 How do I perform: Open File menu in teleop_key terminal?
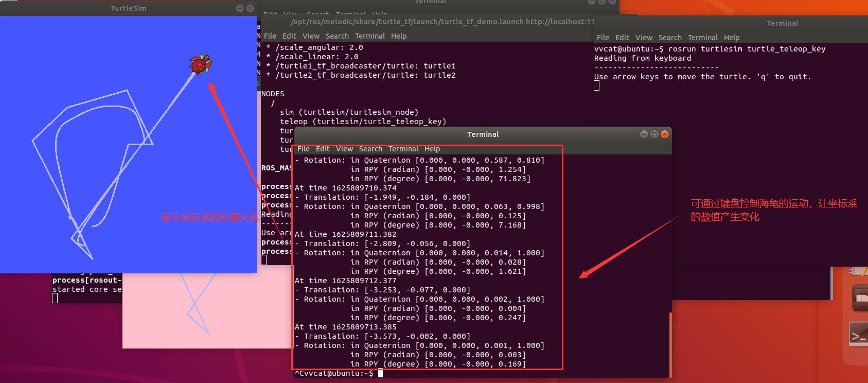coord(603,38)
